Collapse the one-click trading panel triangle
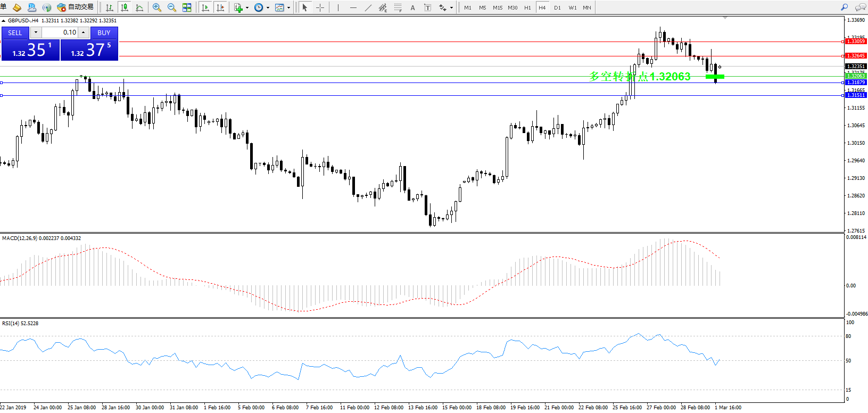 point(4,21)
